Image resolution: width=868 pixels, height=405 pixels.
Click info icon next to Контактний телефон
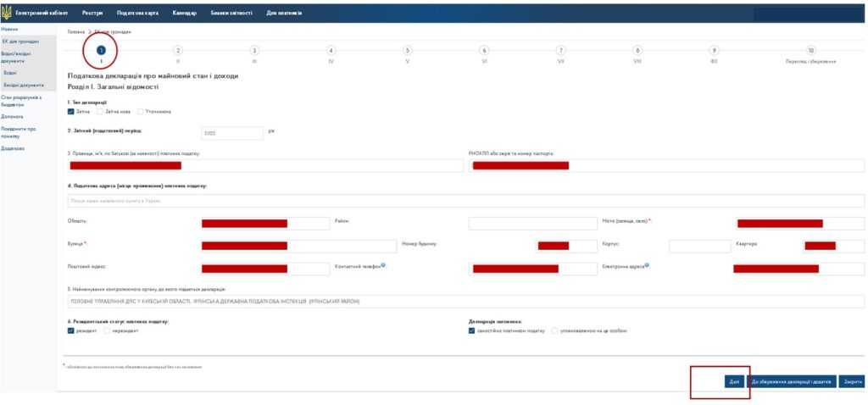[383, 265]
